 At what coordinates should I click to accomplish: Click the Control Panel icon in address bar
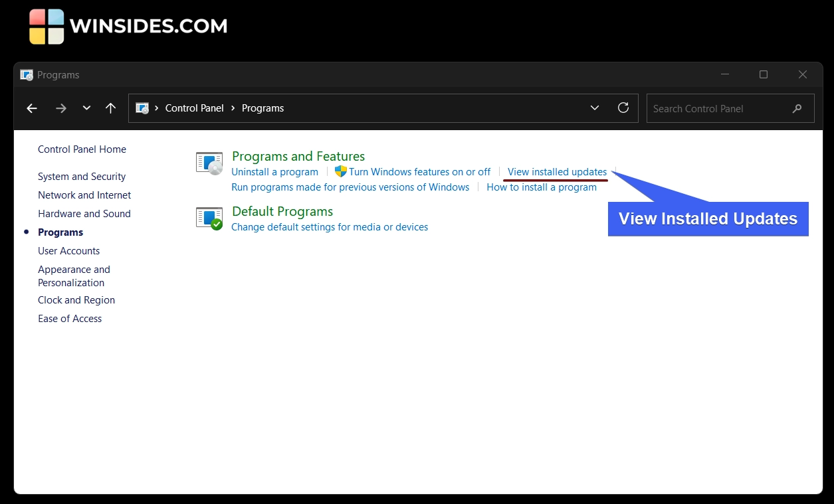(x=143, y=108)
